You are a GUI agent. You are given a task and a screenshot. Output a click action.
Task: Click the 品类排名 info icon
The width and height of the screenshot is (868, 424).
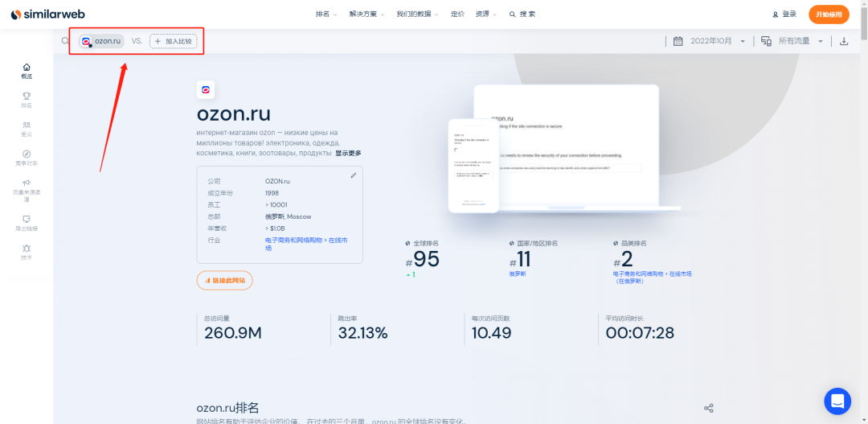click(616, 243)
